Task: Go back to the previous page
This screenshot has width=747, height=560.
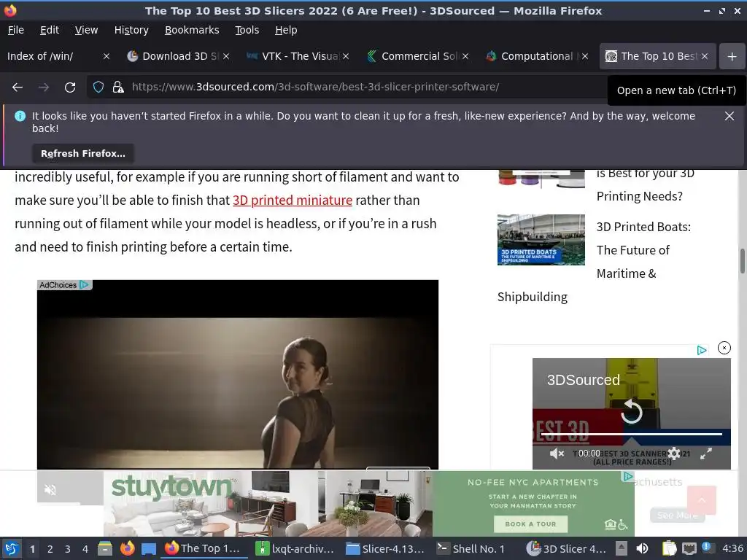Action: (18, 87)
